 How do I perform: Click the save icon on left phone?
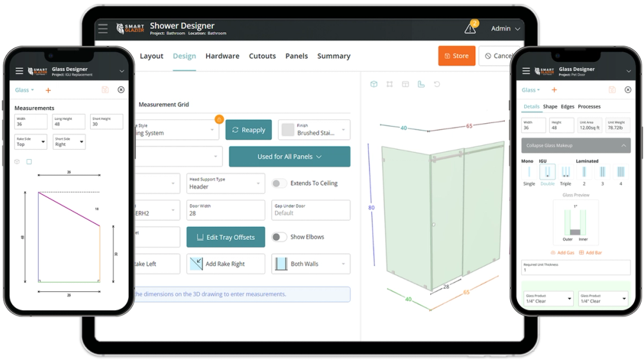(x=105, y=90)
